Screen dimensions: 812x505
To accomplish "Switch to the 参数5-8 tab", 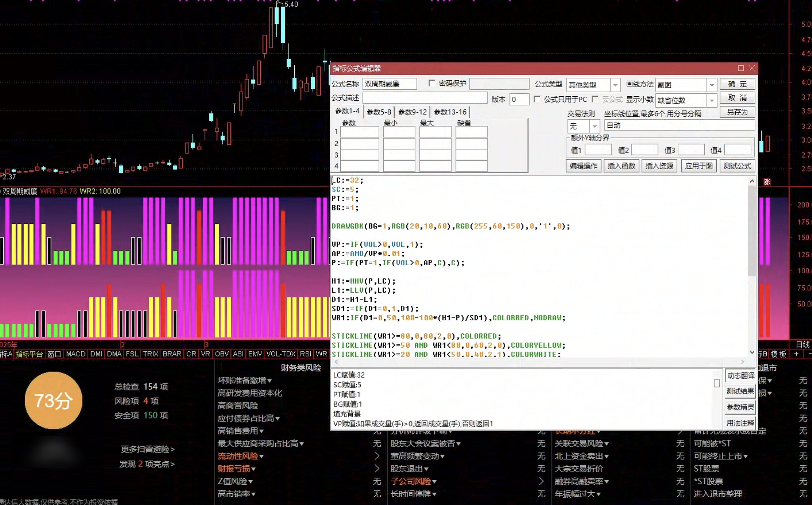I will (379, 112).
